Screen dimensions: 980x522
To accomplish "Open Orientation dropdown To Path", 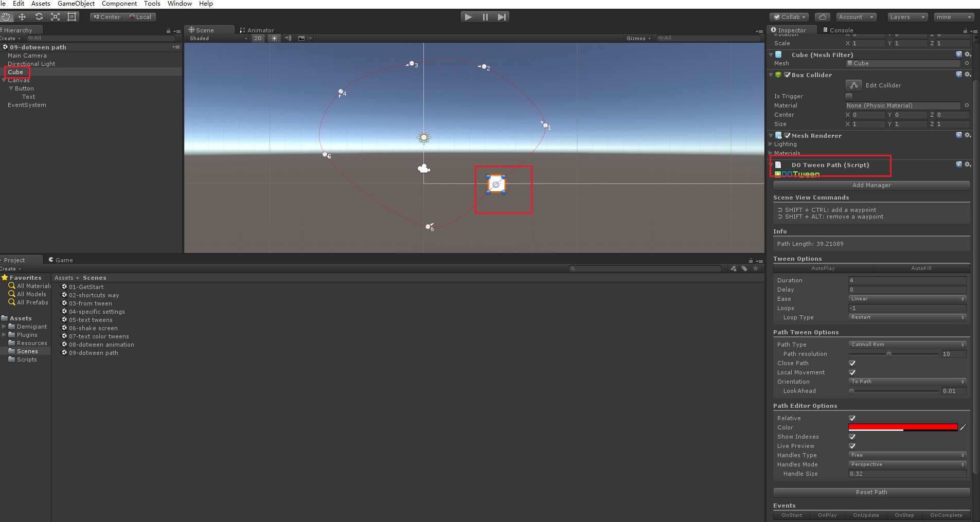I will point(907,382).
